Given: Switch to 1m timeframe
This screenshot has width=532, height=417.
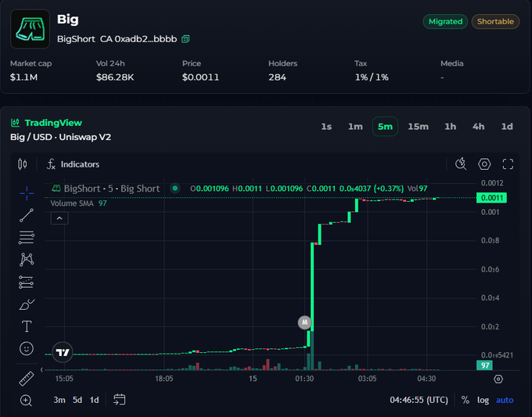Looking at the screenshot, I should click(x=355, y=127).
